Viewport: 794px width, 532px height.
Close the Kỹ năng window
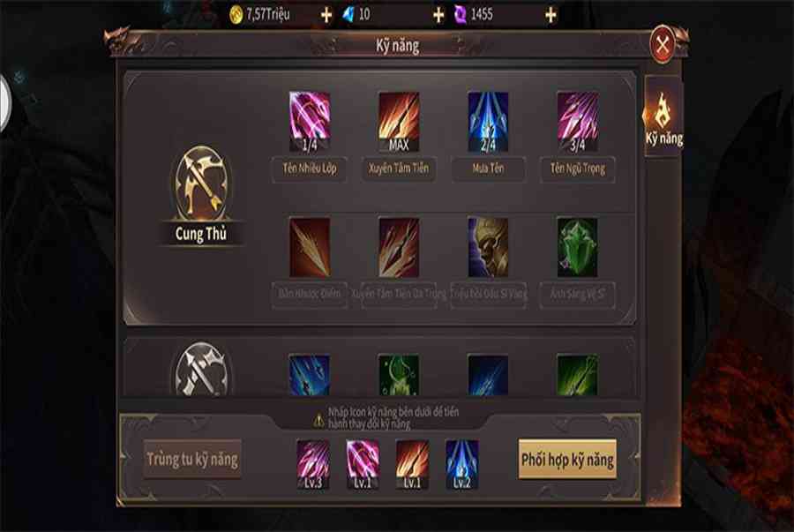[663, 45]
